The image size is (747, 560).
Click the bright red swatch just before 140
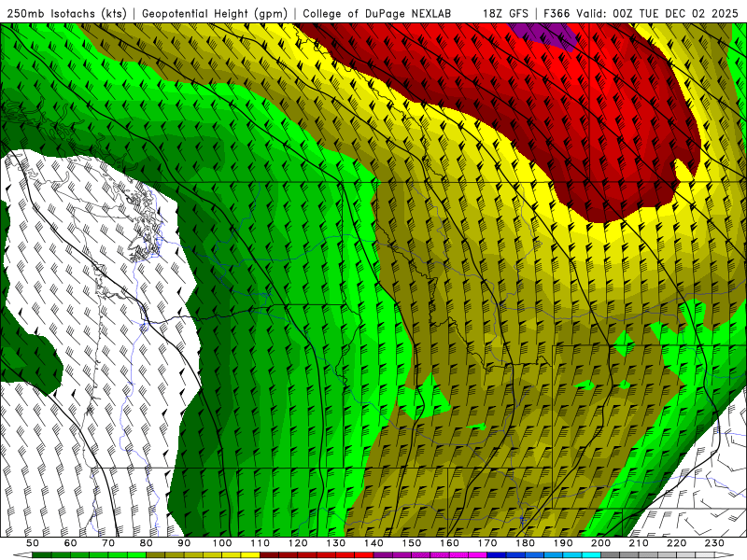pyautogui.click(x=364, y=555)
